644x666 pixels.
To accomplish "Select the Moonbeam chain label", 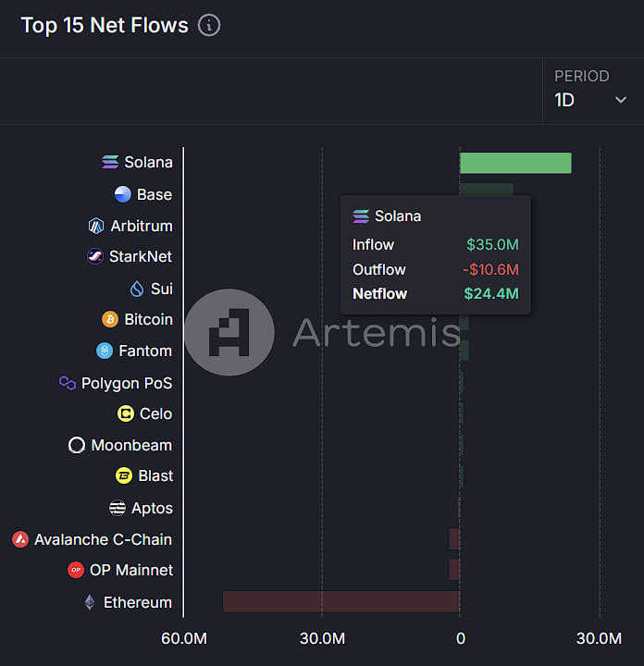I will 131,445.
